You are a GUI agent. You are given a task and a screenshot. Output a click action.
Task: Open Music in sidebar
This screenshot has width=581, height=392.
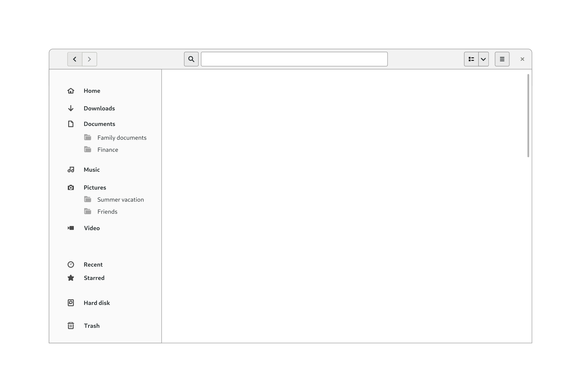(91, 169)
